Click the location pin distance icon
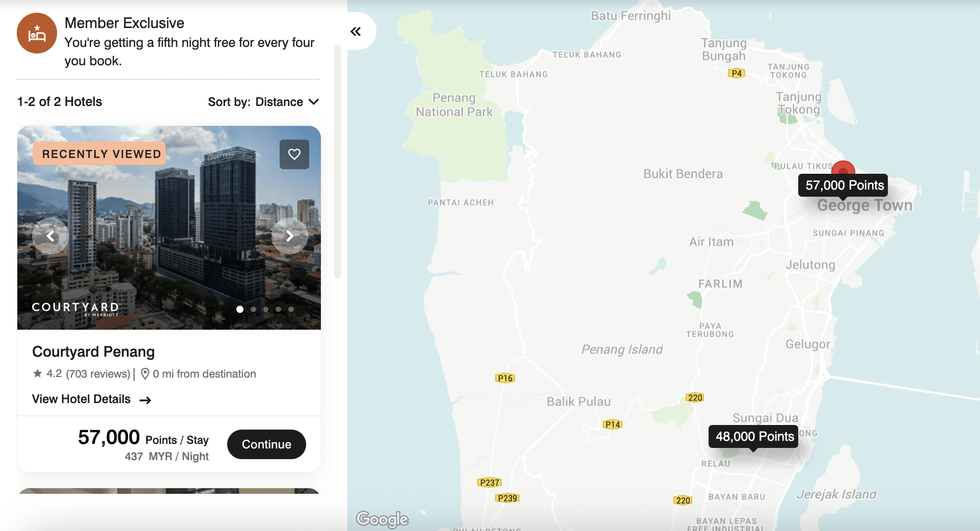The image size is (980, 531). click(145, 374)
